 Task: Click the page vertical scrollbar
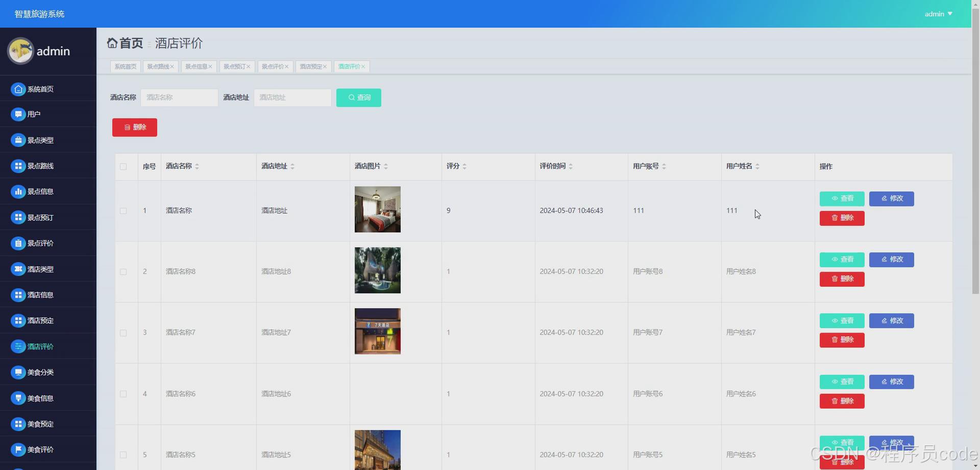(975, 151)
